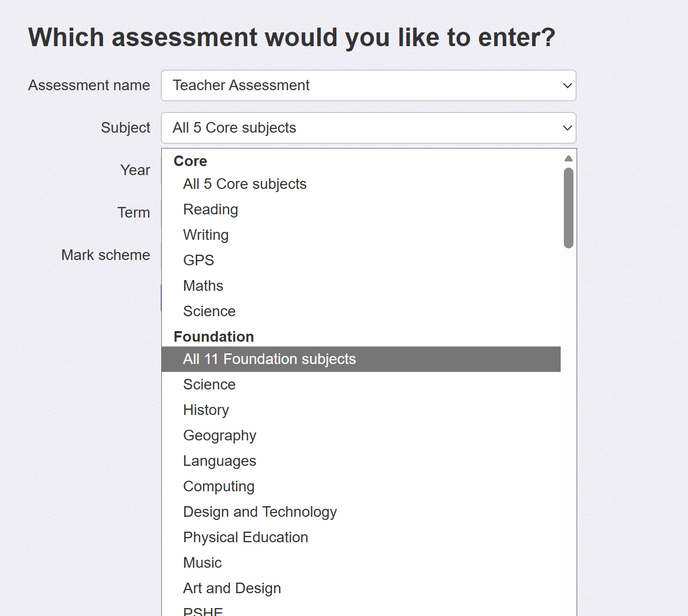Select Maths from the dropdown list
Screen dimensions: 688x616
203,286
